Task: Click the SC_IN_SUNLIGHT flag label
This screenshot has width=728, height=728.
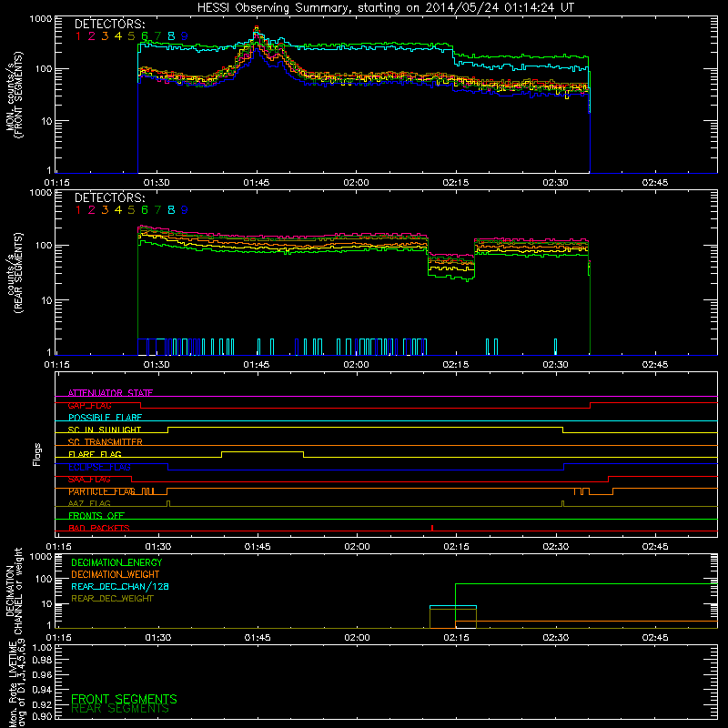Action: [105, 430]
